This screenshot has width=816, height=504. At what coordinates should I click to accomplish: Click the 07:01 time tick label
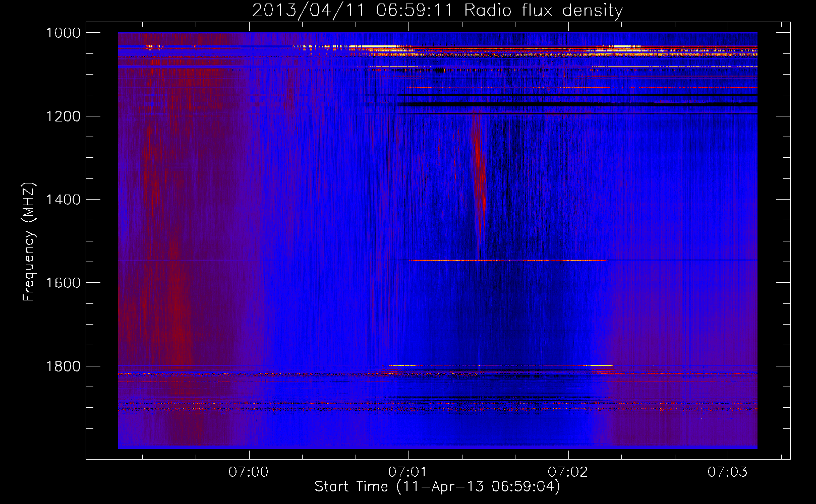click(x=409, y=472)
